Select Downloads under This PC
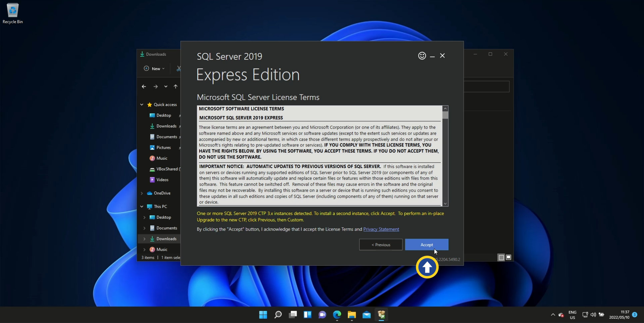644x323 pixels. 166,239
